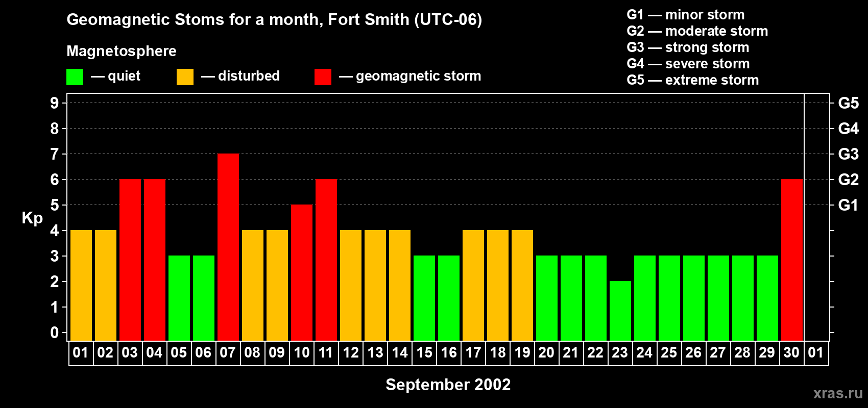Click the orange disturbed legend swatch
This screenshot has height=408, width=868.
click(x=185, y=77)
